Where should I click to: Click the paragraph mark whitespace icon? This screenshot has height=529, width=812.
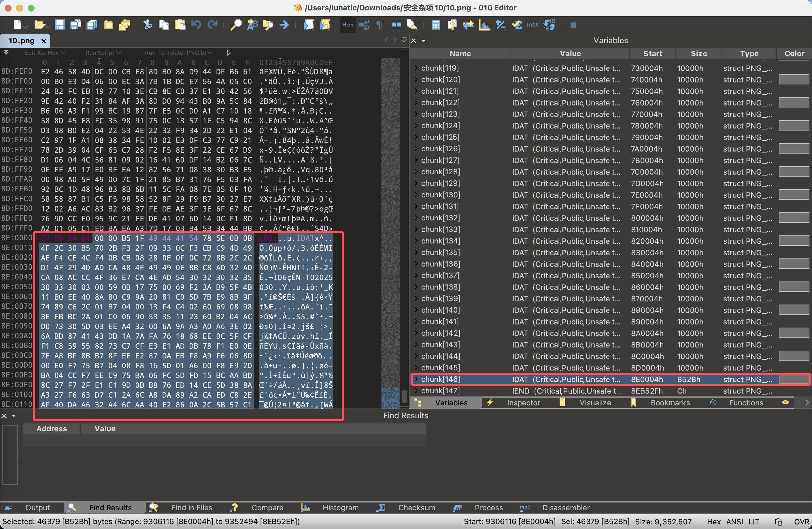(380, 25)
